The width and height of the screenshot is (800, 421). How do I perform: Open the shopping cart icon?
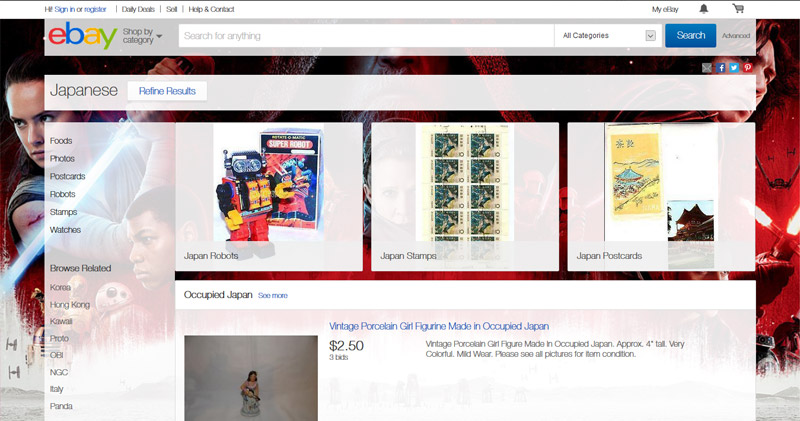(x=738, y=8)
